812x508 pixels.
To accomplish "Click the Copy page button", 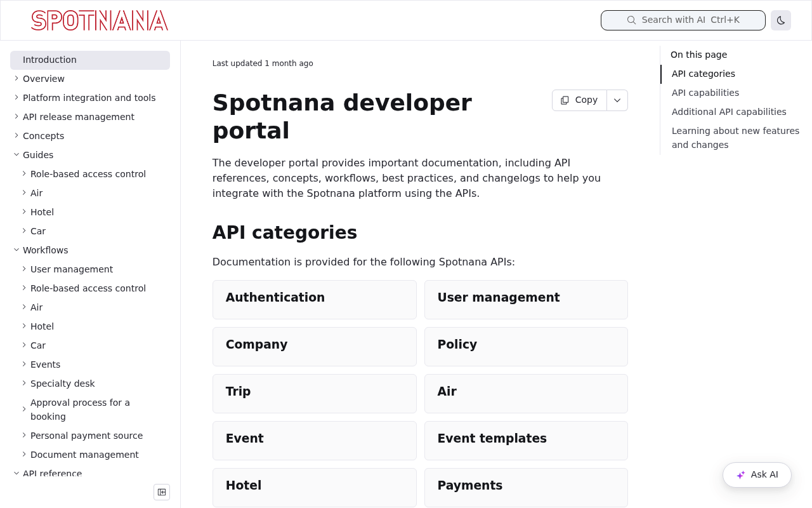I will [x=579, y=100].
